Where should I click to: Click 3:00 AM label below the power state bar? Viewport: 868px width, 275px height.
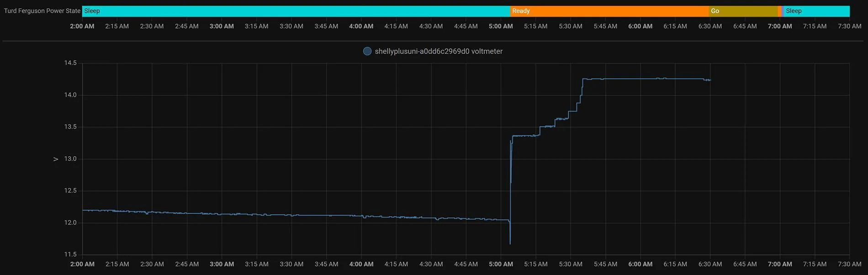pyautogui.click(x=222, y=26)
